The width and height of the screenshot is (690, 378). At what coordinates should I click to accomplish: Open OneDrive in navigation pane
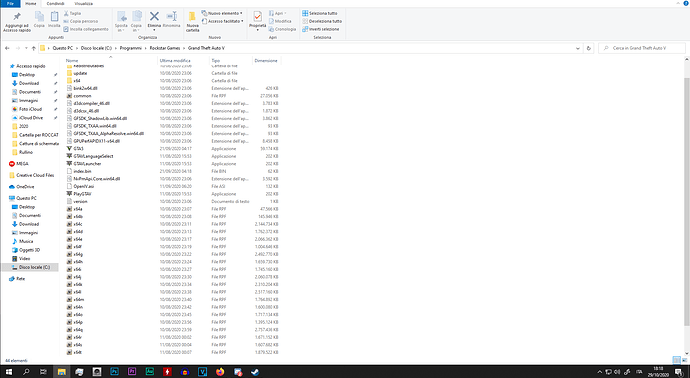(21, 187)
